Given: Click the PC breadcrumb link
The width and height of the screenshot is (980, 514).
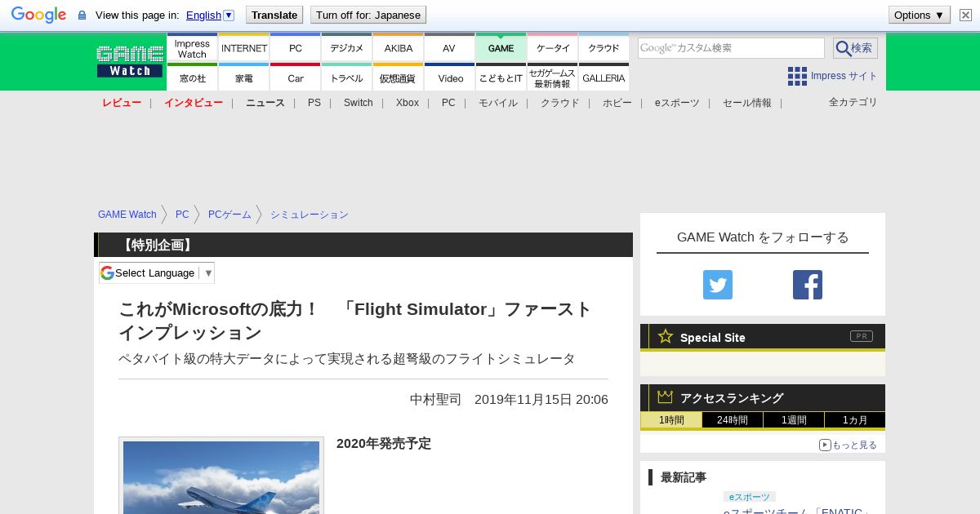Looking at the screenshot, I should click(x=182, y=215).
